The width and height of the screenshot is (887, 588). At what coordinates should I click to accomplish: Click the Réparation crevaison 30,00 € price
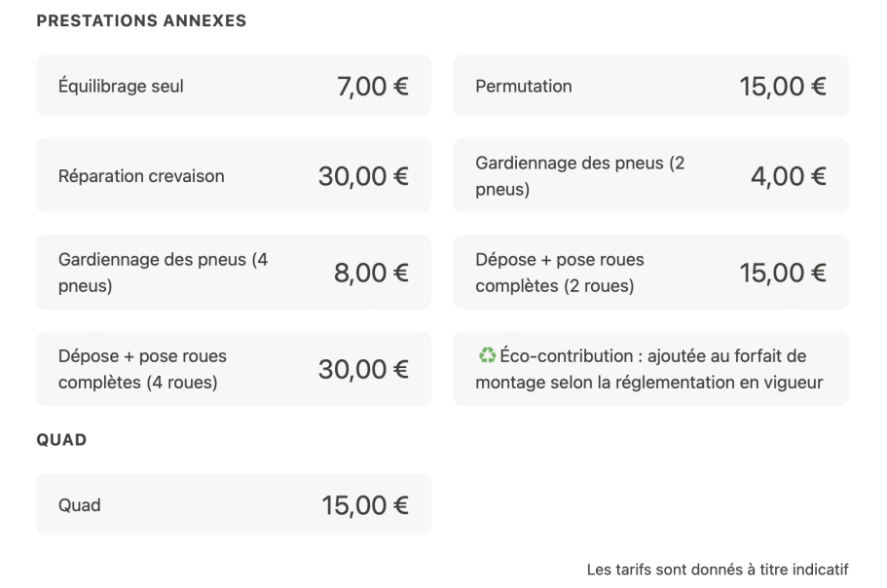click(363, 176)
